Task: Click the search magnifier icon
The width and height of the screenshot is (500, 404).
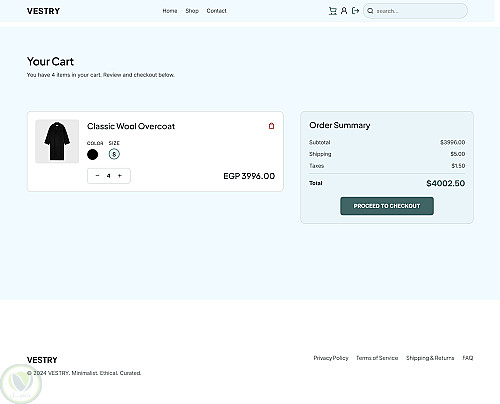Action: [x=370, y=11]
